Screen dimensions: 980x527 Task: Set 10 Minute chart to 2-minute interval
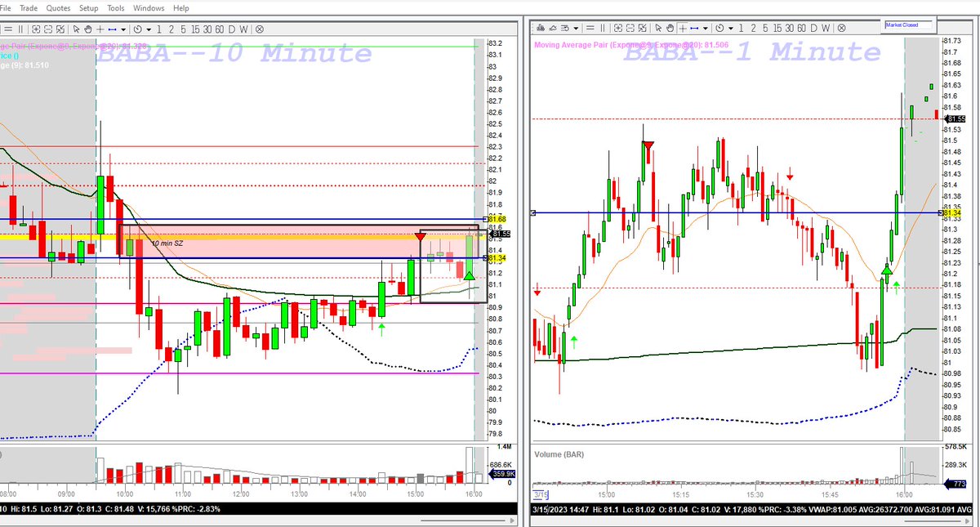pyautogui.click(x=171, y=29)
